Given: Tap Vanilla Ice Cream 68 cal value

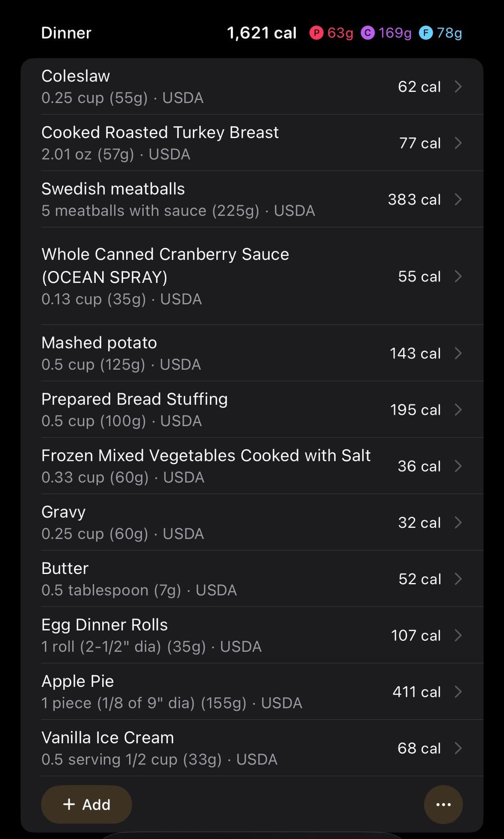Looking at the screenshot, I should point(419,748).
